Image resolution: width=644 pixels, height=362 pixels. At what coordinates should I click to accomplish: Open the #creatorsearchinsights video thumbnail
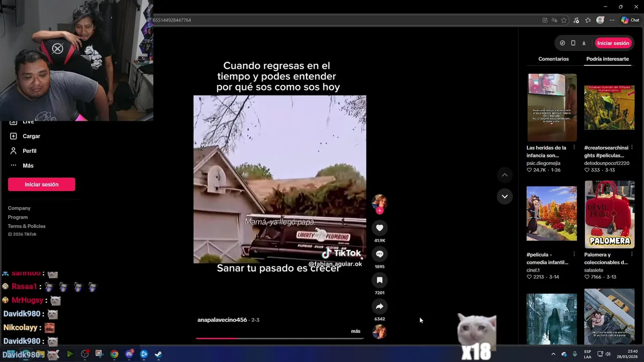click(x=609, y=107)
